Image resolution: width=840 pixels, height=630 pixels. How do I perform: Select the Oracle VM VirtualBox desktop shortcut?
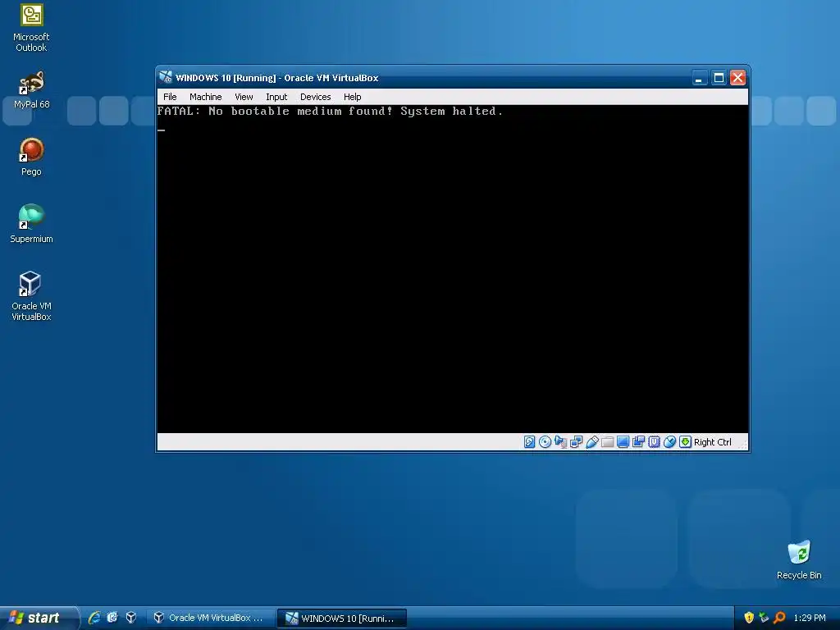32,296
